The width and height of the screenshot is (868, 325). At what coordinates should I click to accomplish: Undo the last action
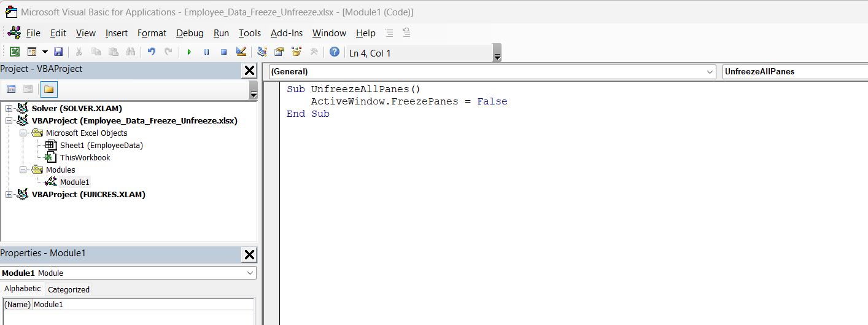click(151, 52)
